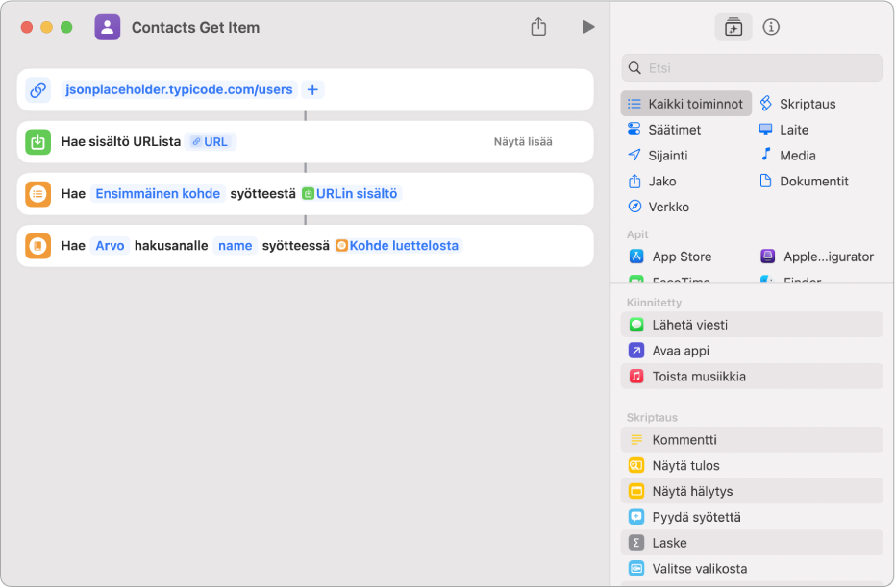Image resolution: width=895 pixels, height=588 pixels.
Task: Select the Verkko category
Action: coord(659,207)
